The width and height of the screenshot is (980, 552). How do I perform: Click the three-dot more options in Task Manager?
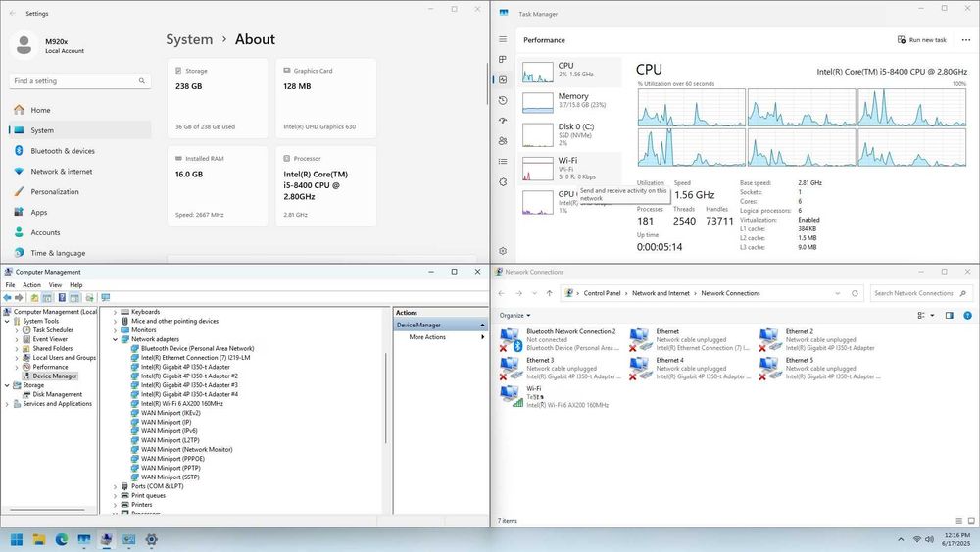[965, 40]
